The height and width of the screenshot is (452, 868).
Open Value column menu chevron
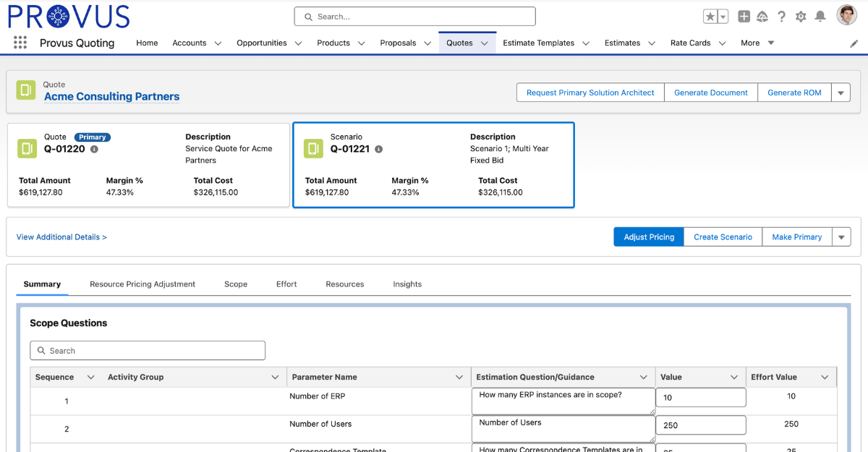pos(734,378)
